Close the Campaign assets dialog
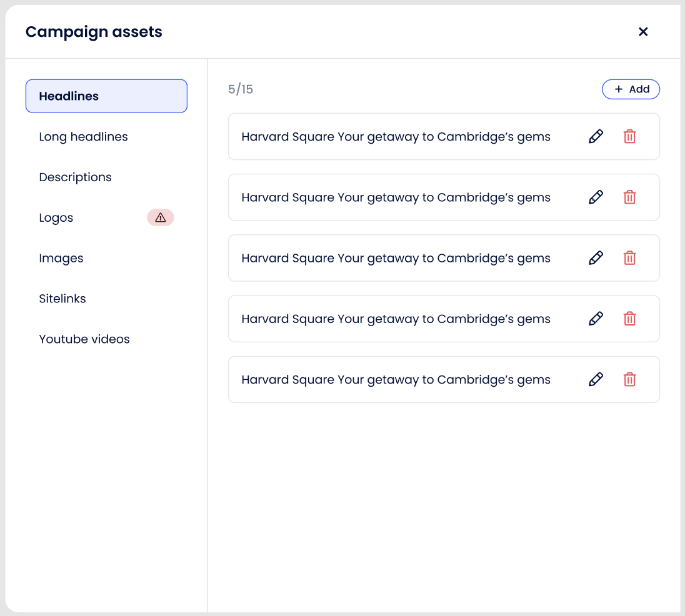Screen dimensions: 685x616 [642, 32]
